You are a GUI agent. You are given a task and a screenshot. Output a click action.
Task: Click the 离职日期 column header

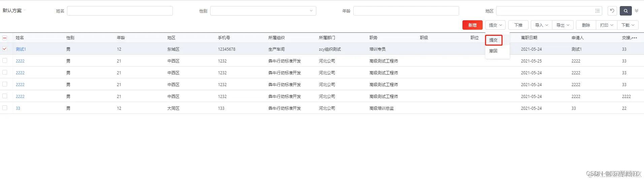(x=529, y=38)
